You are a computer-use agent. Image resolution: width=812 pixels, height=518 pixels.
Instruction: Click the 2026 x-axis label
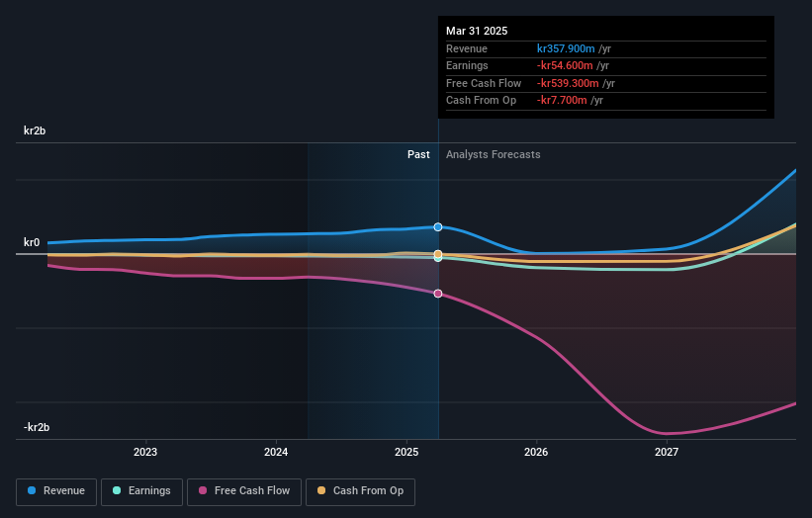536,452
